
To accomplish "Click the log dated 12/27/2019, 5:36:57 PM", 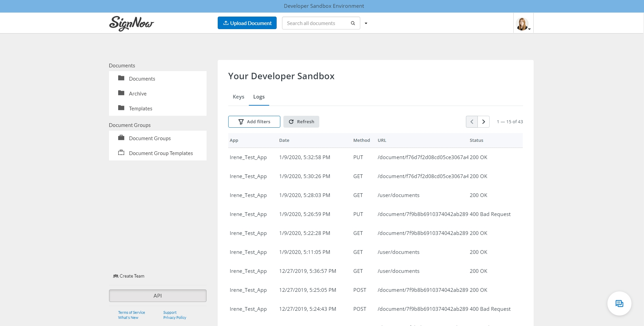I will point(375,271).
